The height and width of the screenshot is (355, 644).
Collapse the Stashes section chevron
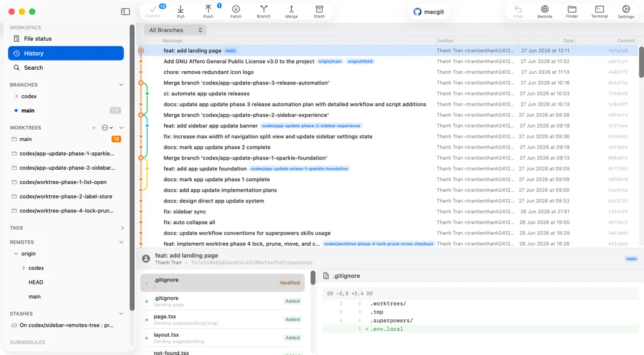click(x=121, y=314)
